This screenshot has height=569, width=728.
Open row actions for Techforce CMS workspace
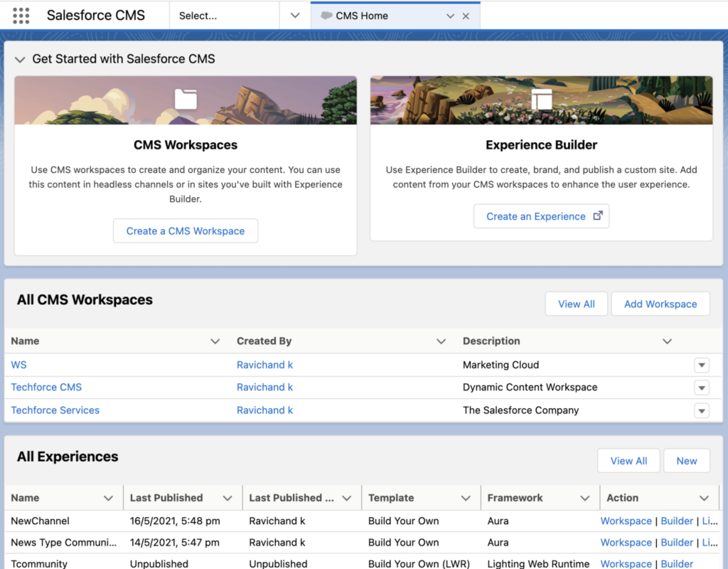(x=702, y=388)
